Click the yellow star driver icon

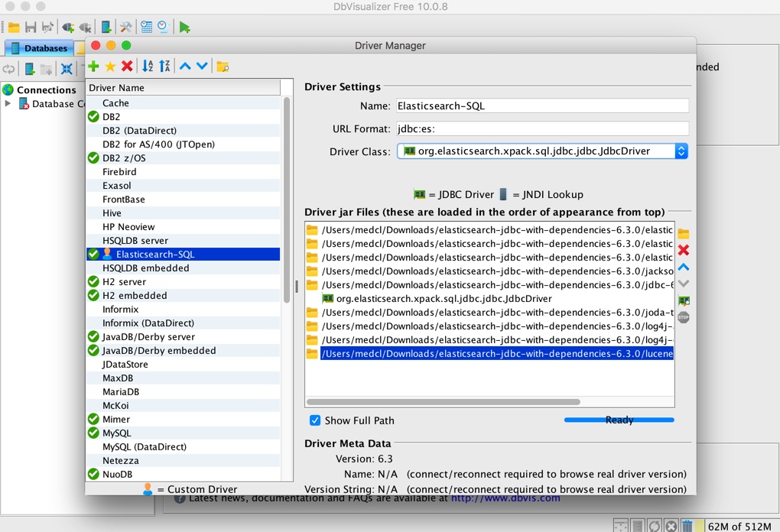(110, 66)
